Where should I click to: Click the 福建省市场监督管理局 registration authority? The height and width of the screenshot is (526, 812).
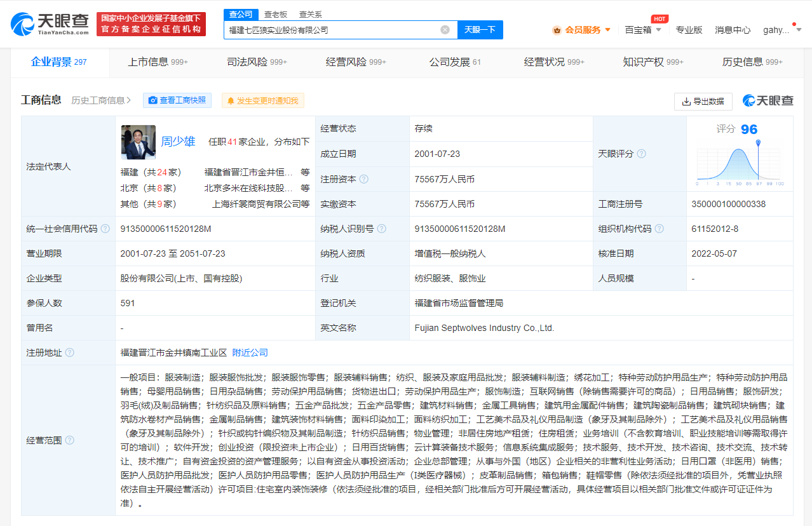pyautogui.click(x=459, y=303)
